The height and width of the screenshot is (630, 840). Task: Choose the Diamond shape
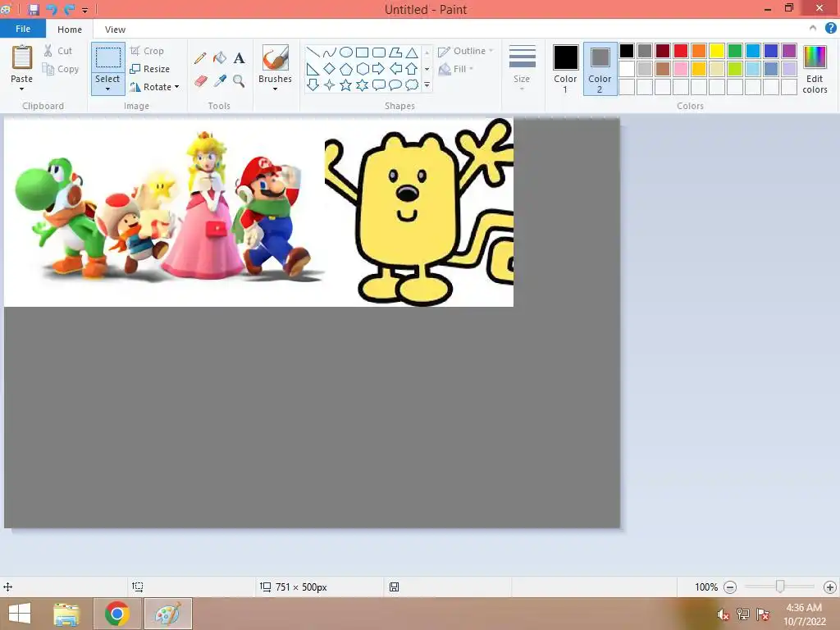pos(330,69)
